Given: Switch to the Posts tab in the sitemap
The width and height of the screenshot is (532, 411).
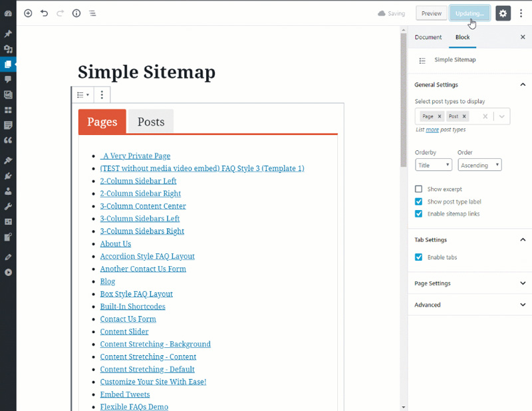Looking at the screenshot, I should point(151,122).
